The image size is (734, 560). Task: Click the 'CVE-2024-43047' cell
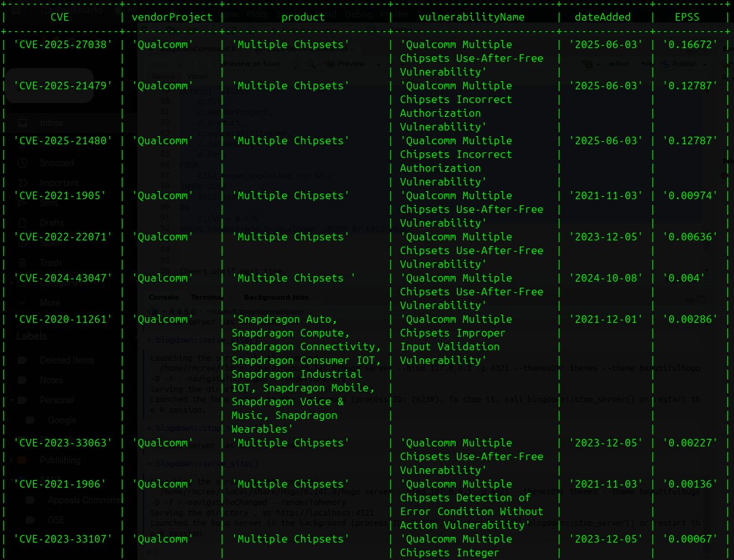62,278
